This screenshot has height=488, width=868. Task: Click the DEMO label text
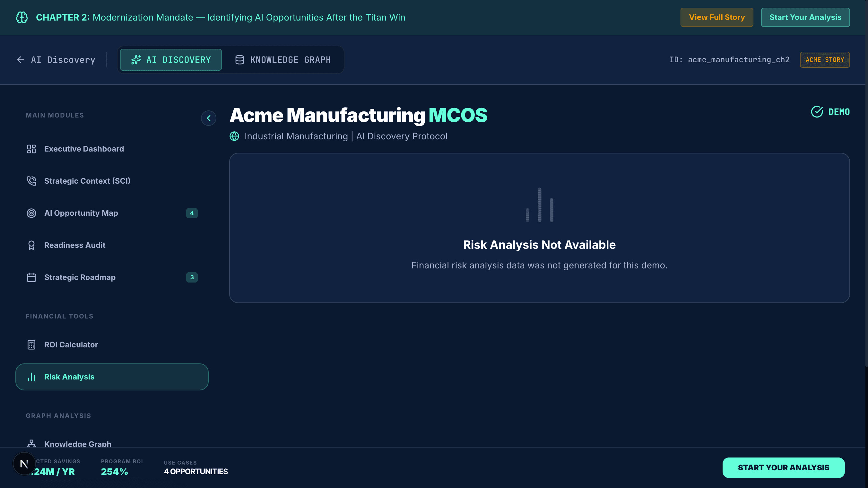(839, 112)
